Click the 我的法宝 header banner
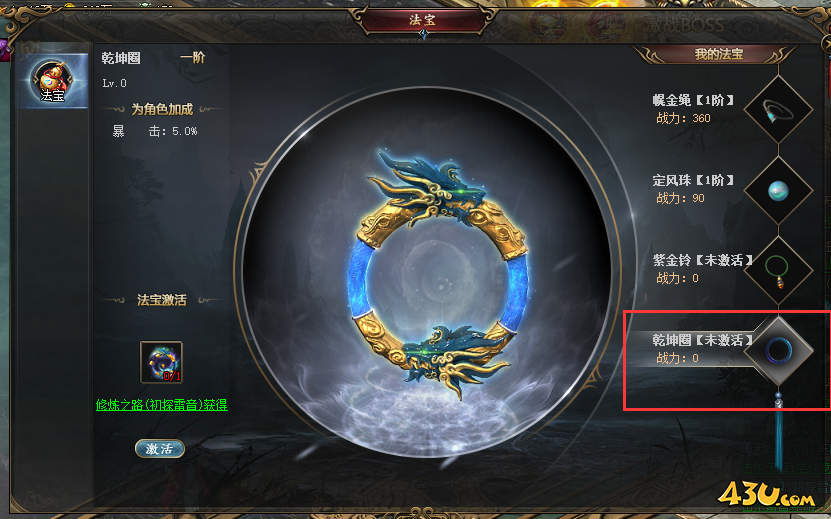Image resolution: width=831 pixels, height=519 pixels. click(x=718, y=54)
